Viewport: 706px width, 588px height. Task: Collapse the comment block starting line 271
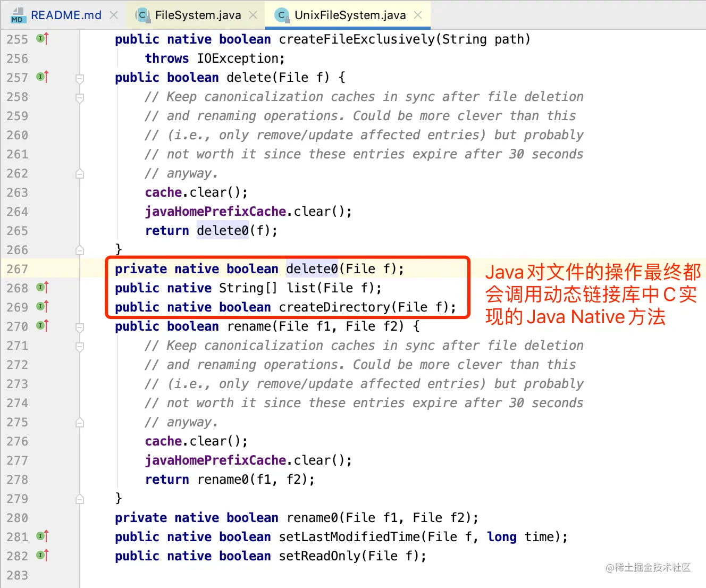pos(80,347)
